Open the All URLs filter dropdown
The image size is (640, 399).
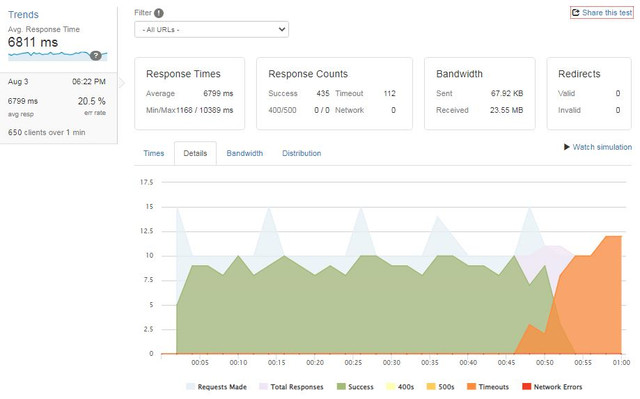click(211, 29)
